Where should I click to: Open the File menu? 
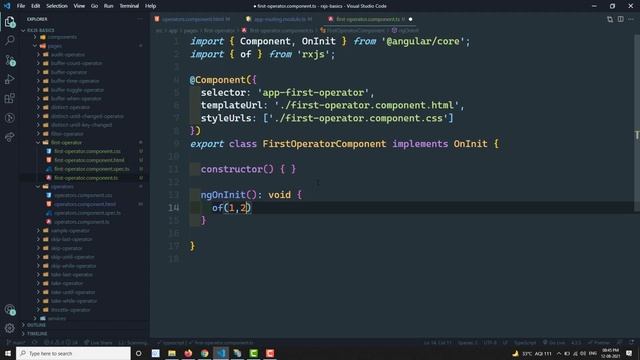[21, 6]
